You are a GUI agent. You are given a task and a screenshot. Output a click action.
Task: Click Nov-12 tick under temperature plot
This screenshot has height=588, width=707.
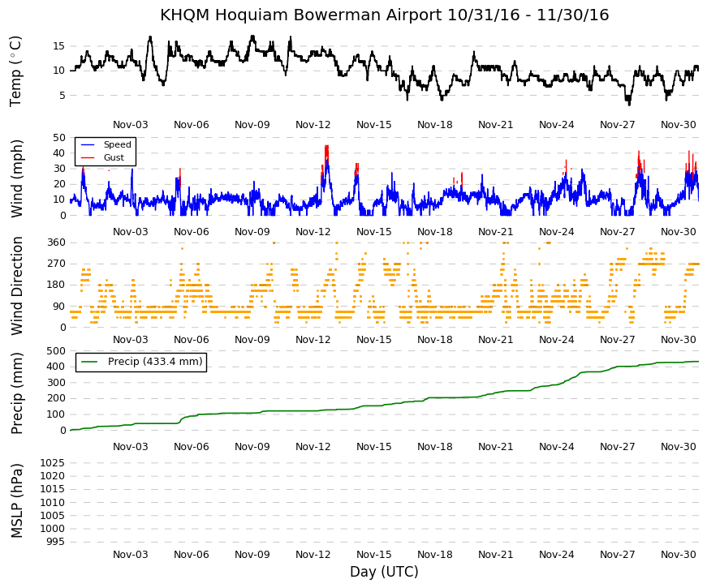click(313, 125)
